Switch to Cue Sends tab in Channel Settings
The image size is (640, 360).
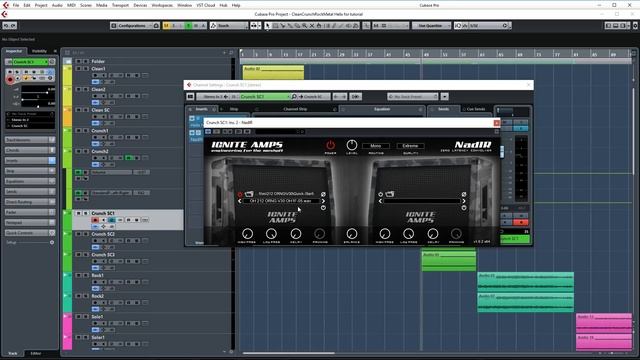(476, 109)
